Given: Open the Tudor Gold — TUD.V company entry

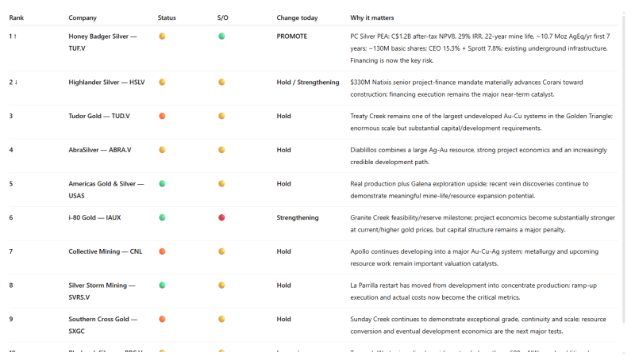Looking at the screenshot, I should [x=99, y=116].
